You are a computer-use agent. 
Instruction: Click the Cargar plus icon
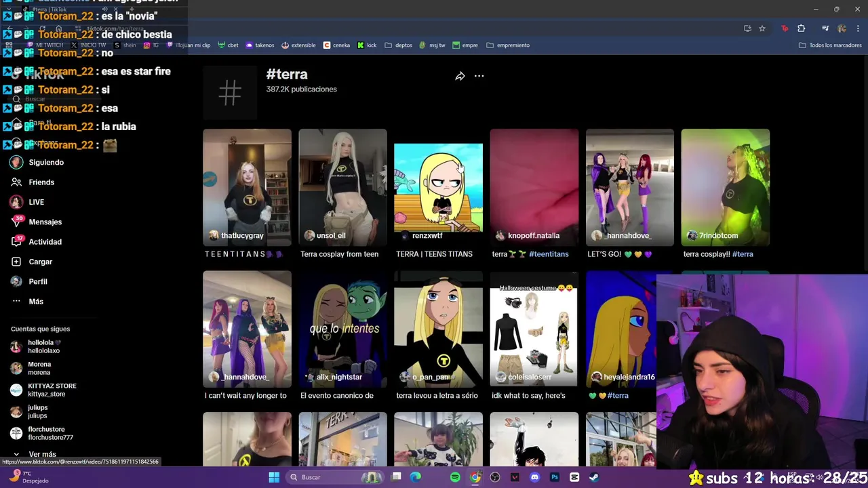16,262
